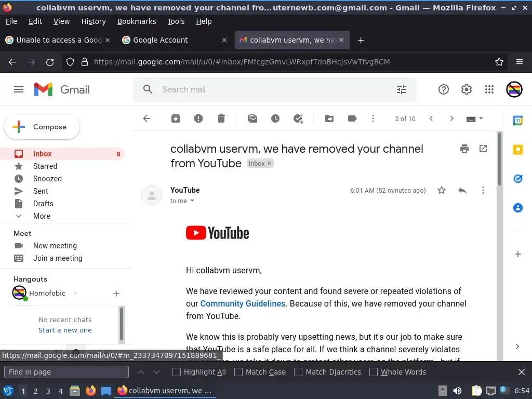Open Gmail Settings gear
The image size is (532, 399).
click(x=466, y=89)
